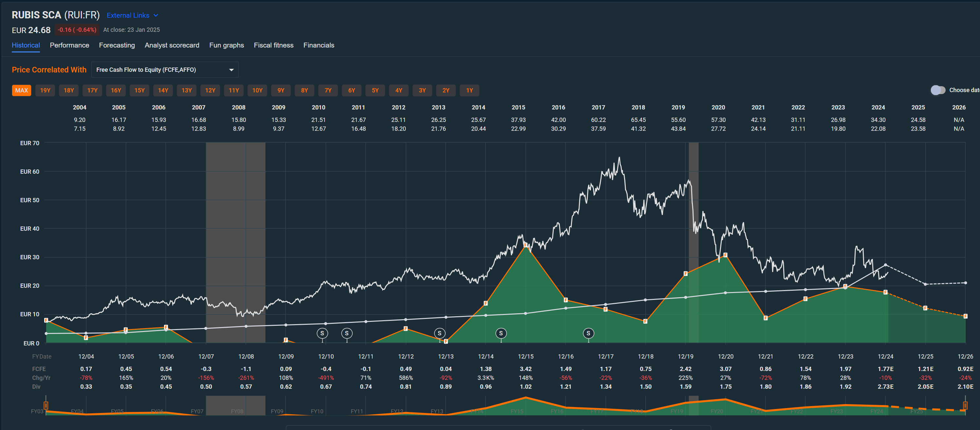Select the Fun graphs tab

tap(226, 45)
